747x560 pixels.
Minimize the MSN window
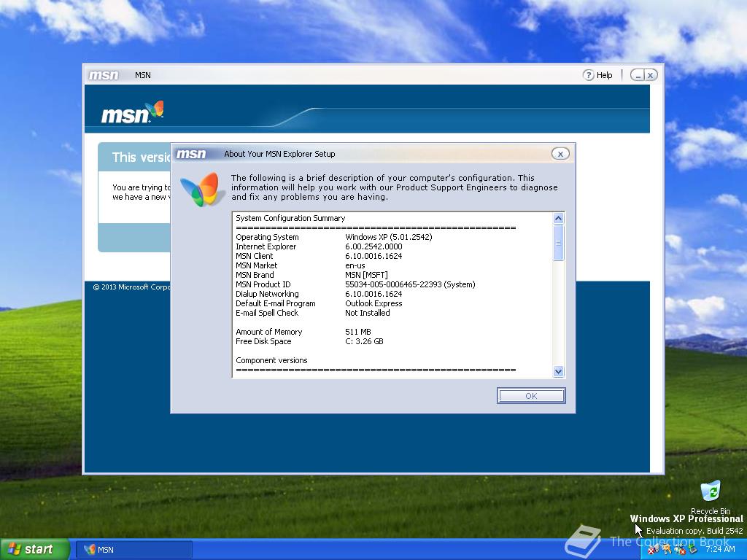[638, 75]
